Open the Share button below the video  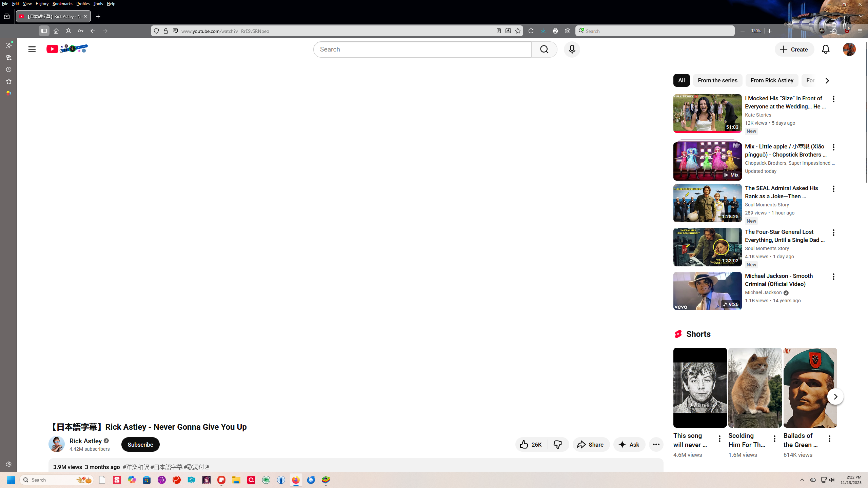tap(591, 444)
